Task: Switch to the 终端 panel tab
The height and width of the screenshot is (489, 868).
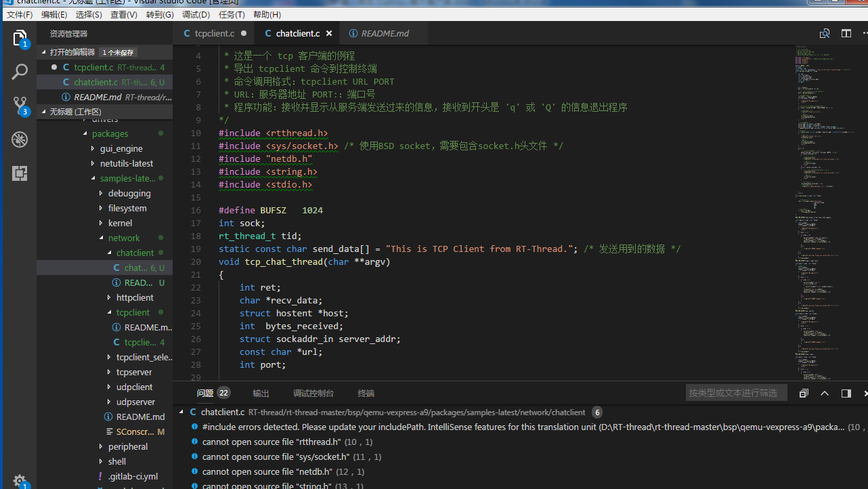Action: [366, 393]
